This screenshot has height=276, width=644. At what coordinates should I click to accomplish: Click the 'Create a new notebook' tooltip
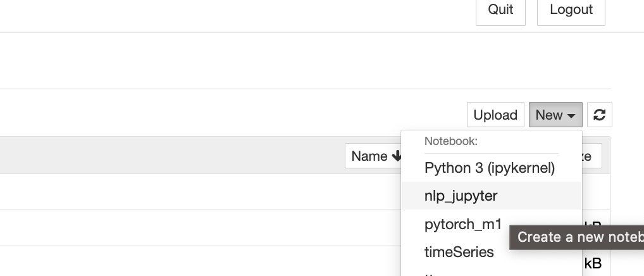click(x=577, y=237)
